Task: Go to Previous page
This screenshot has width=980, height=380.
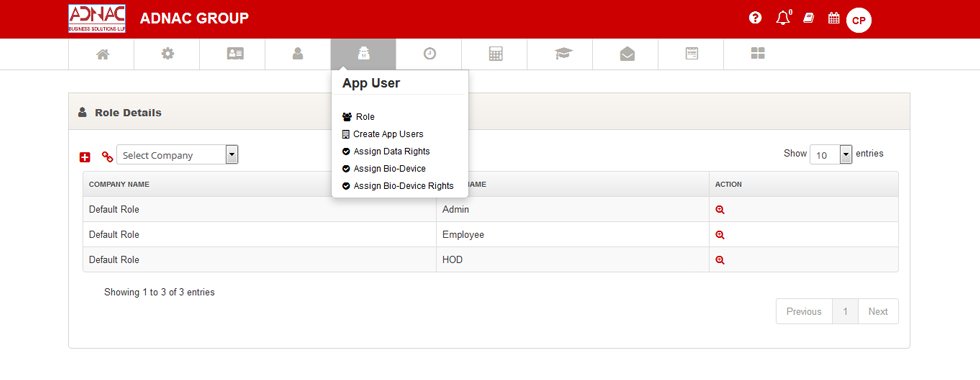Action: coord(804,311)
